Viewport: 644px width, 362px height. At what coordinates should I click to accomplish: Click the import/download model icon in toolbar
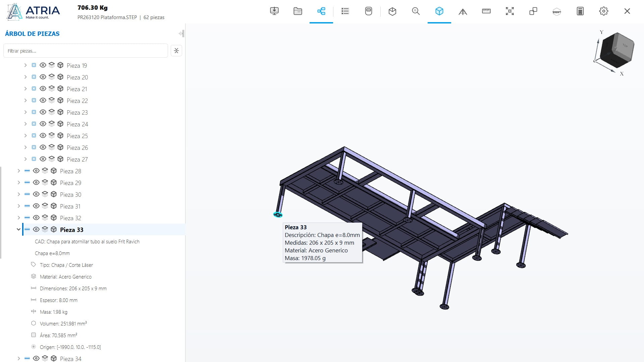tap(274, 11)
